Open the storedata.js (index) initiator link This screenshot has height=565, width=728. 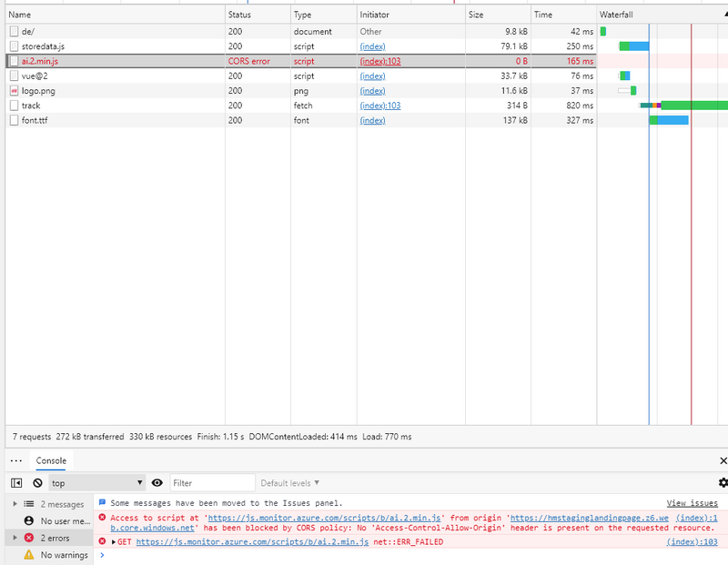point(372,46)
